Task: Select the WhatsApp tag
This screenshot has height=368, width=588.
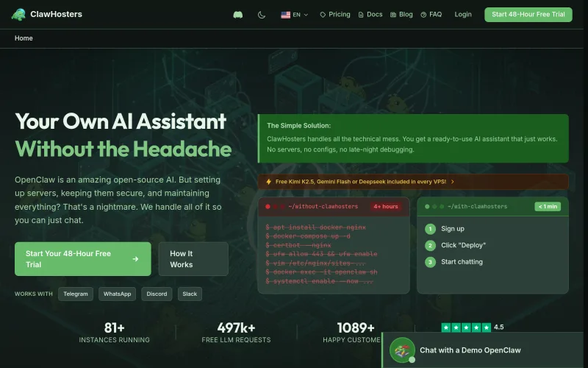Action: tap(117, 294)
